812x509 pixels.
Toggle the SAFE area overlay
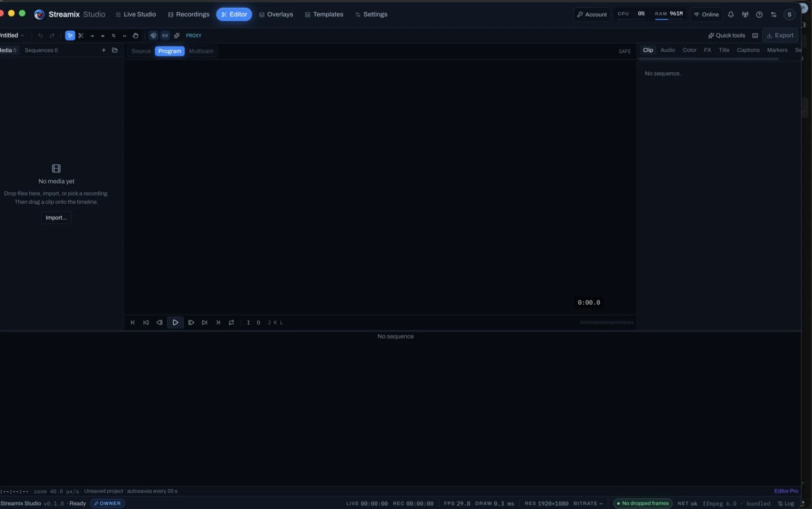(x=625, y=51)
